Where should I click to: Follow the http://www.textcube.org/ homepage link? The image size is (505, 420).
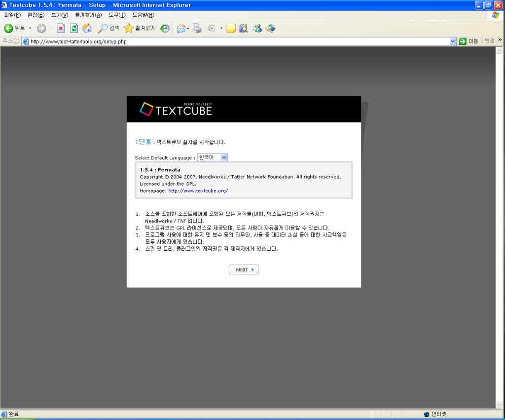[198, 191]
